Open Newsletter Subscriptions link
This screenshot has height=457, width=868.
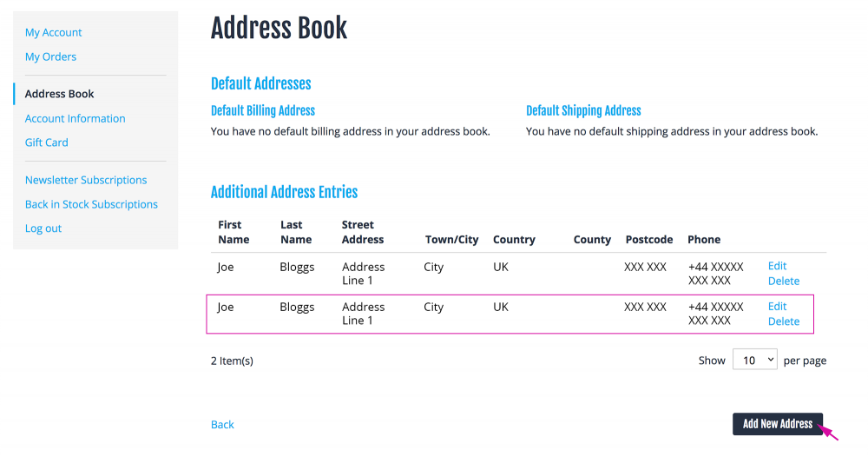click(86, 180)
